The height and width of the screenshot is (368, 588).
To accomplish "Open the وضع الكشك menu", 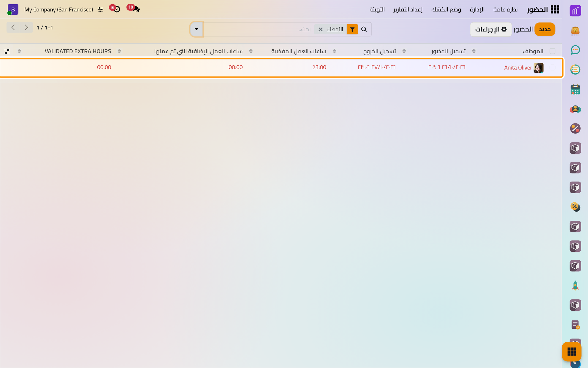I will [446, 10].
